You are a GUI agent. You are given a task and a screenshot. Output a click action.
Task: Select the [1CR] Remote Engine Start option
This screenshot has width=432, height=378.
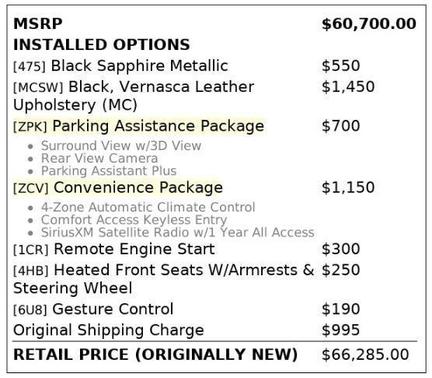[x=114, y=249]
